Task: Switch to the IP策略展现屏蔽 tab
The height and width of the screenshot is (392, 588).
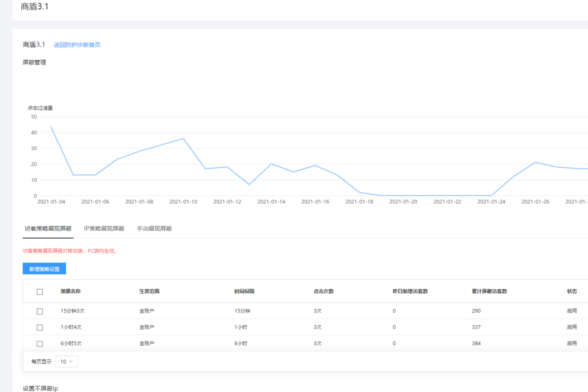Action: tap(104, 229)
